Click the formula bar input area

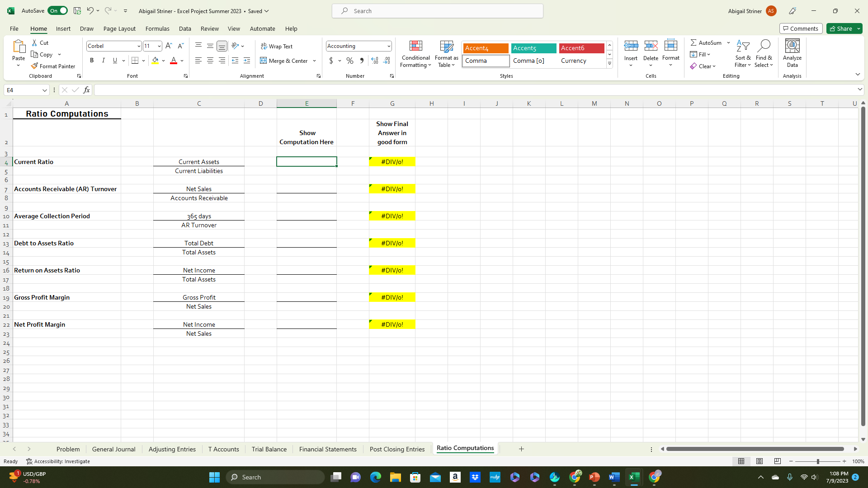click(x=475, y=90)
